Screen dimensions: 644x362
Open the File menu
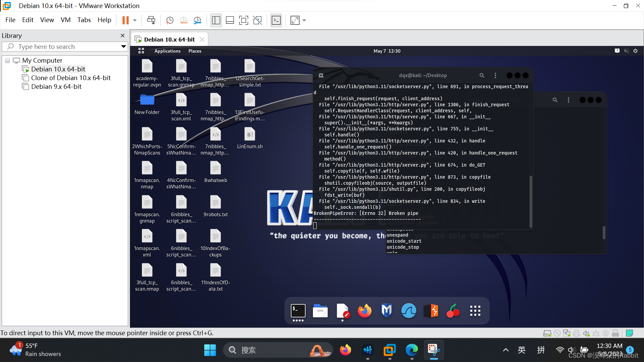click(10, 20)
